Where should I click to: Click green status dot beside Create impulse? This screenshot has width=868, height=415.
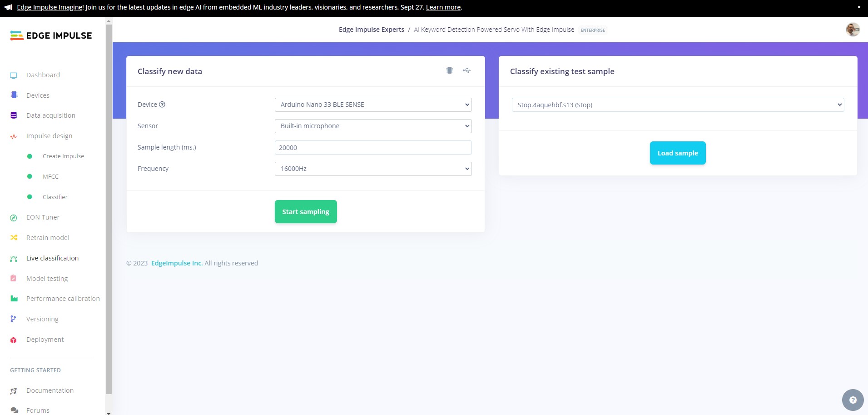(30, 156)
